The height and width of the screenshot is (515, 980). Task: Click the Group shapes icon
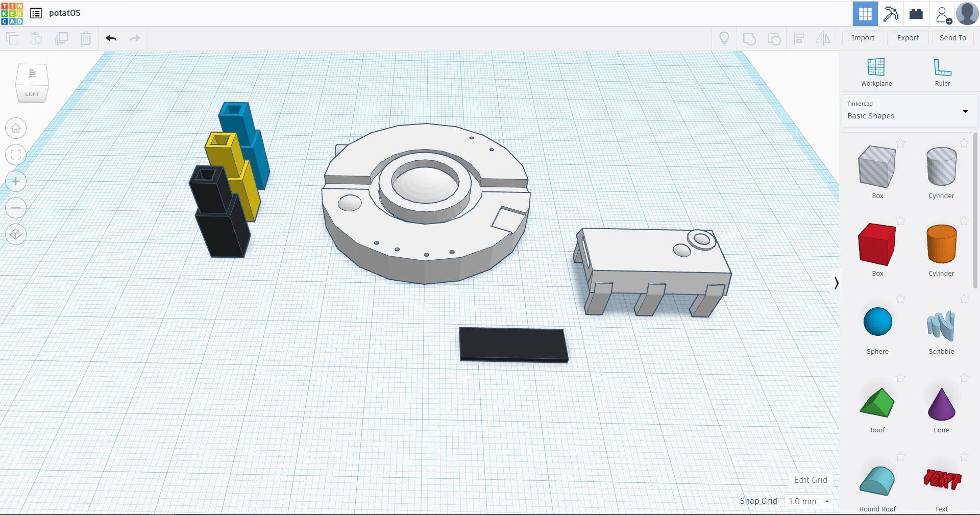[749, 38]
